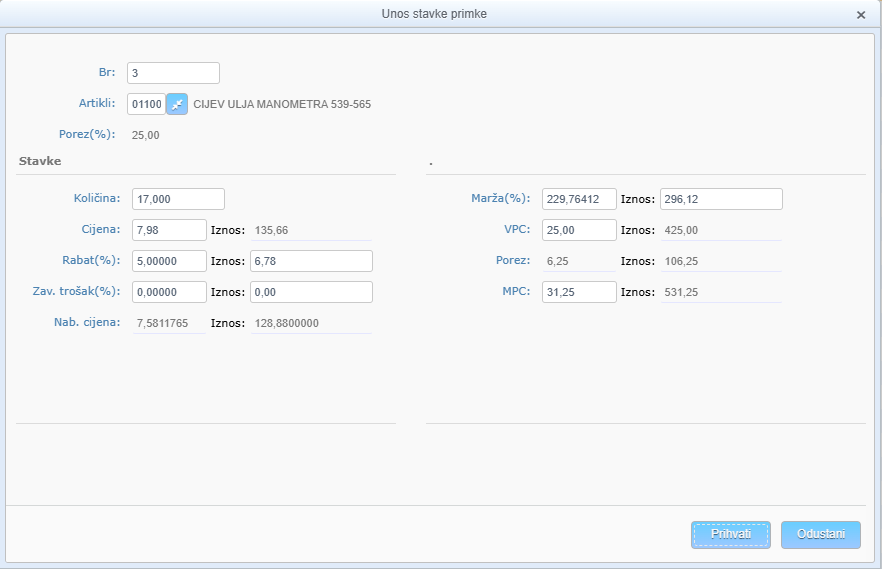Edit the Rabat Iznos amount field

311,261
